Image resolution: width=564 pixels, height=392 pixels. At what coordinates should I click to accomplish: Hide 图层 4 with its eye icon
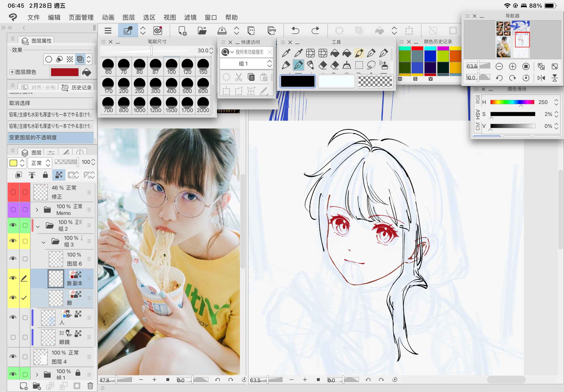coord(13,357)
